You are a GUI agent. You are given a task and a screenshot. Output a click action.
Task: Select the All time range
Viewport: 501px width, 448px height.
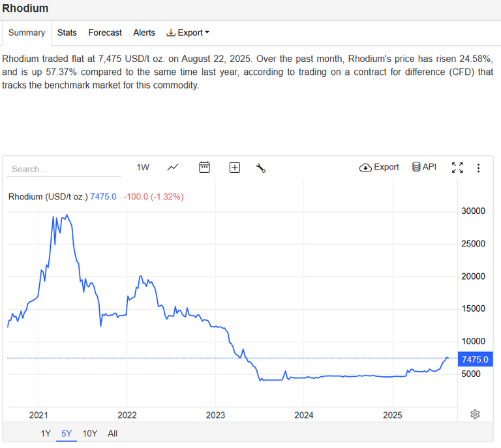click(112, 434)
